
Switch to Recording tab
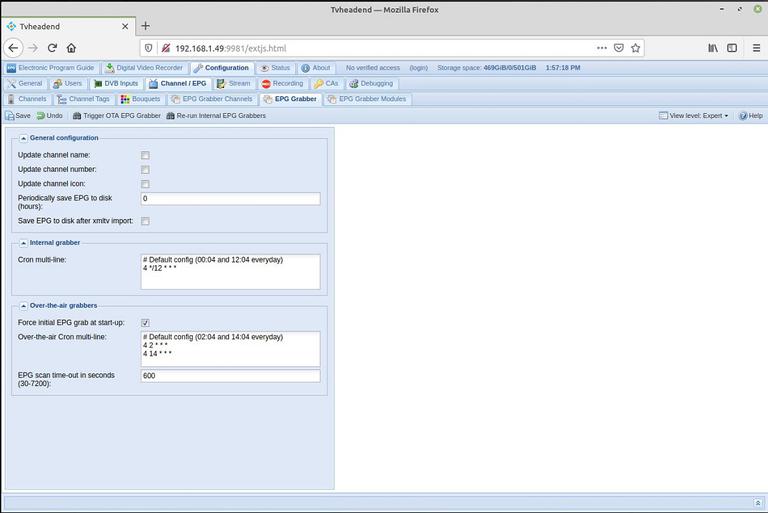point(283,84)
